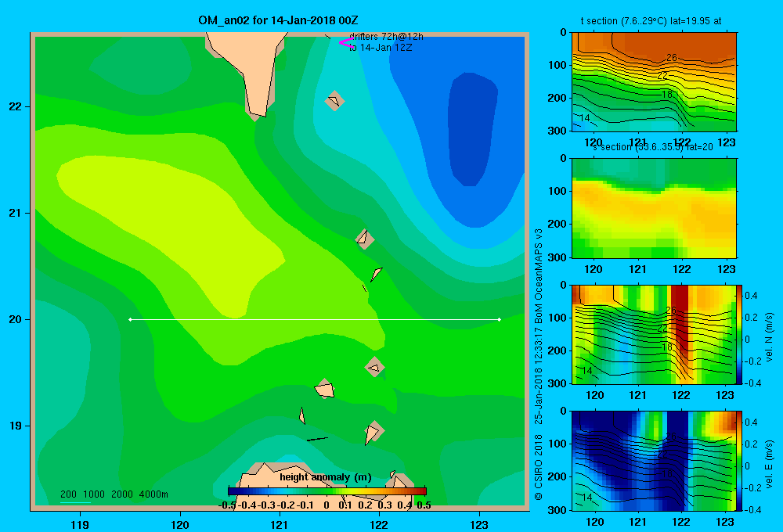Click longitude label 121 on main map axis
This screenshot has height=532, width=783.
click(x=280, y=524)
